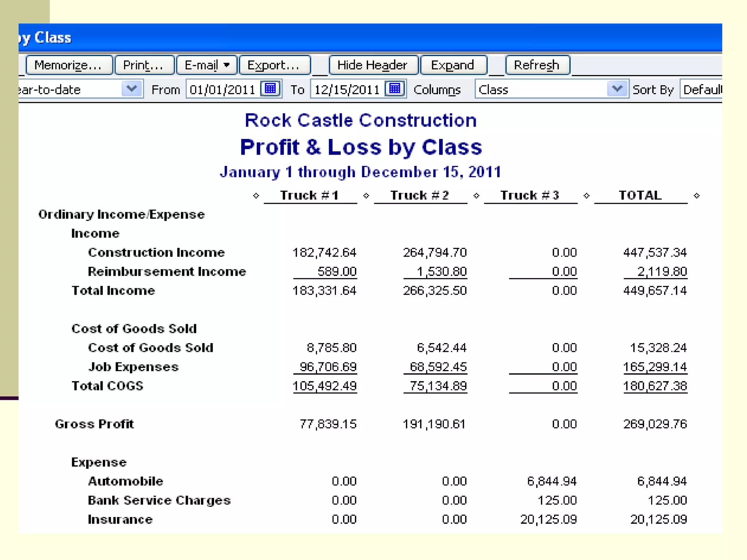
Task: Click the resize diamond between Truck #2 and Truck #3
Action: click(476, 196)
